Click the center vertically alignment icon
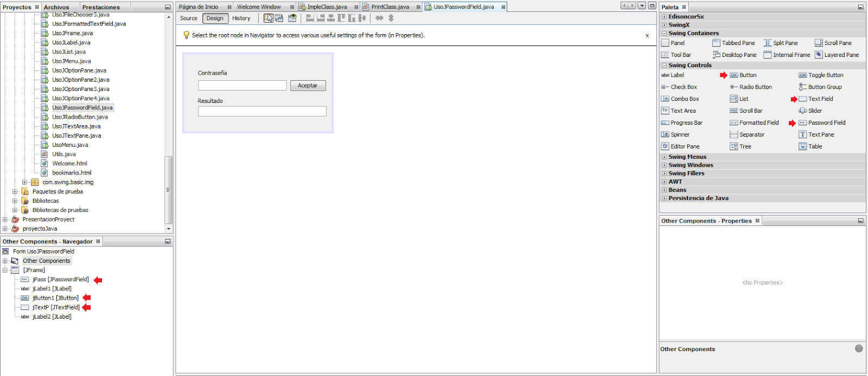This screenshot has width=868, height=376. 362,18
